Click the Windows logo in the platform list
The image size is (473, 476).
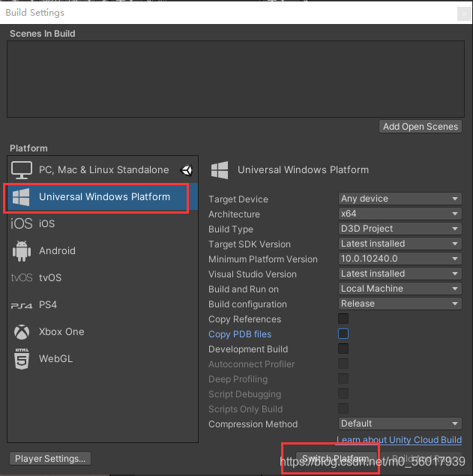(21, 197)
